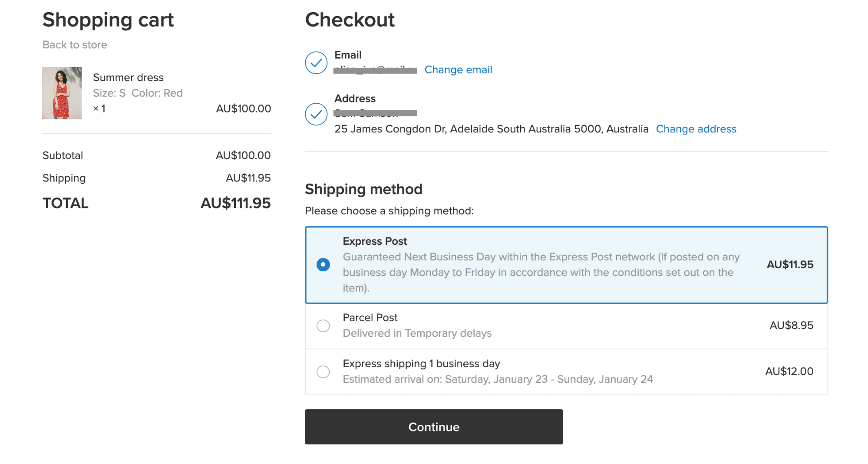
Task: Click the AU$12.00 express shipping price
Action: pos(789,372)
